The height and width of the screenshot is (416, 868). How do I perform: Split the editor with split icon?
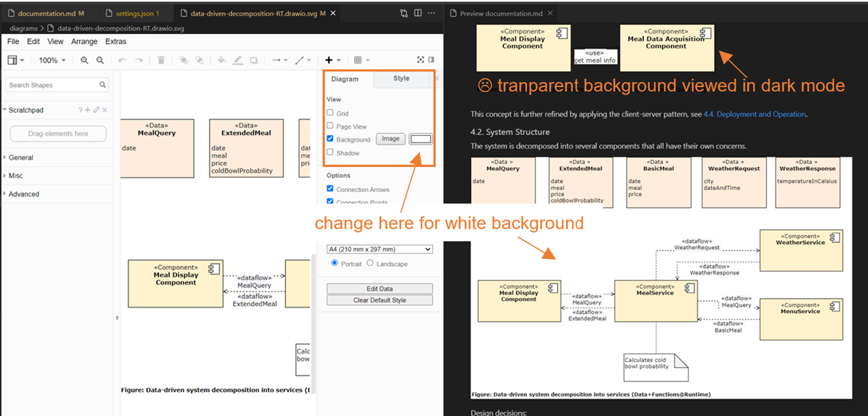point(418,13)
